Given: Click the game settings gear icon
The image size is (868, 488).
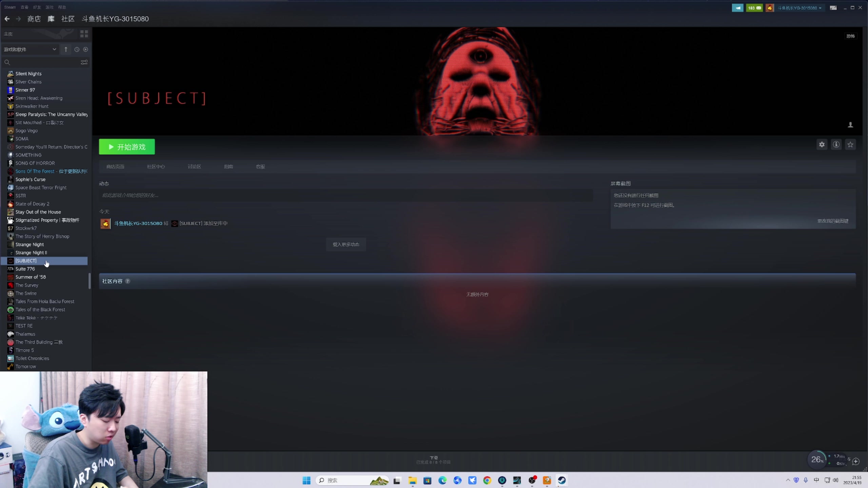Looking at the screenshot, I should coord(822,145).
